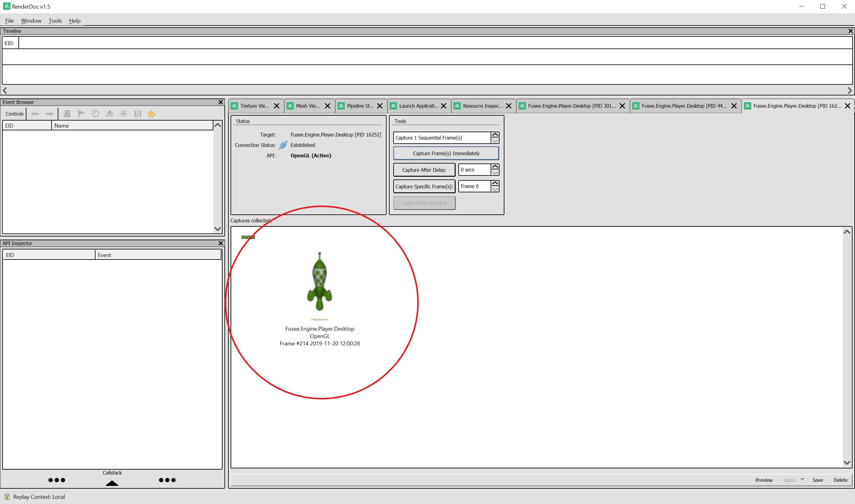Scroll down in the captures panel

pos(846,463)
